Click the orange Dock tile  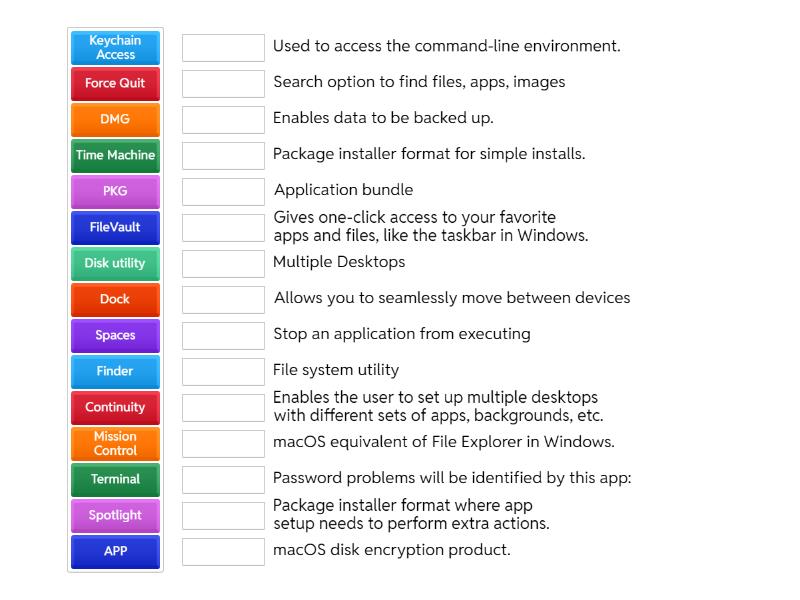click(x=115, y=299)
